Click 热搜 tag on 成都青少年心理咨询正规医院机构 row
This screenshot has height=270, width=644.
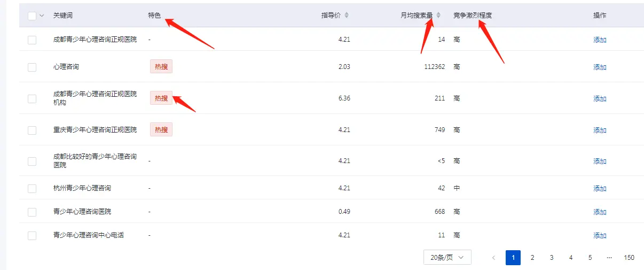(161, 98)
